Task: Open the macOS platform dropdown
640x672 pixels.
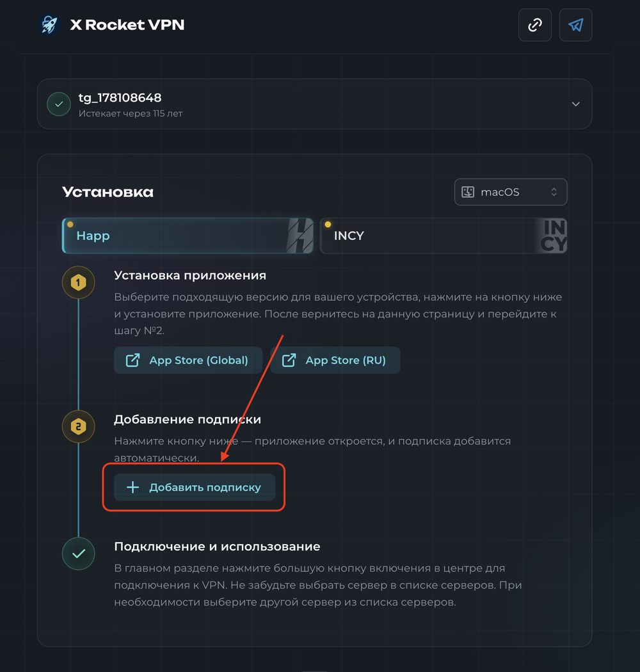Action: [511, 192]
